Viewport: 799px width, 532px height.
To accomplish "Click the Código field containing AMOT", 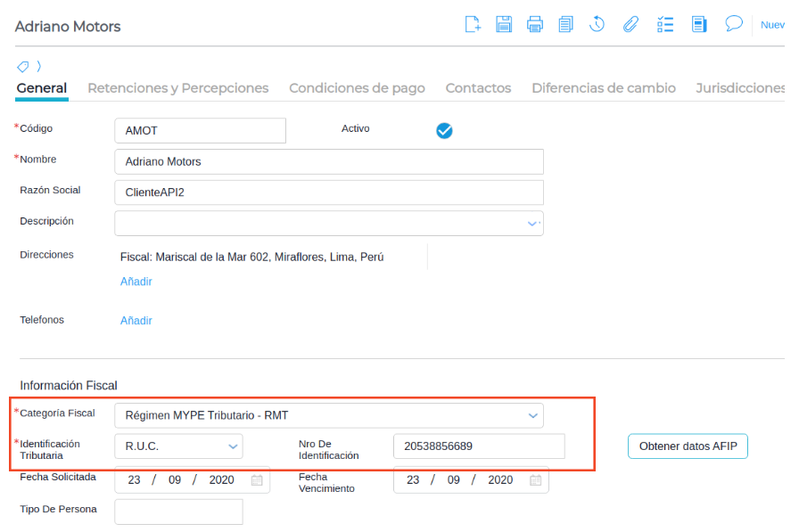I will pyautogui.click(x=201, y=131).
